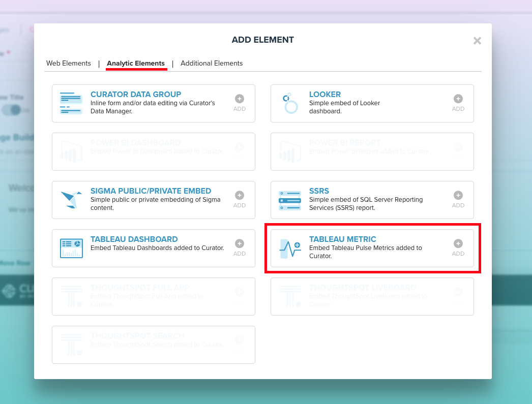This screenshot has height=404, width=532.
Task: Open the Additional Elements tab
Action: [x=212, y=64]
